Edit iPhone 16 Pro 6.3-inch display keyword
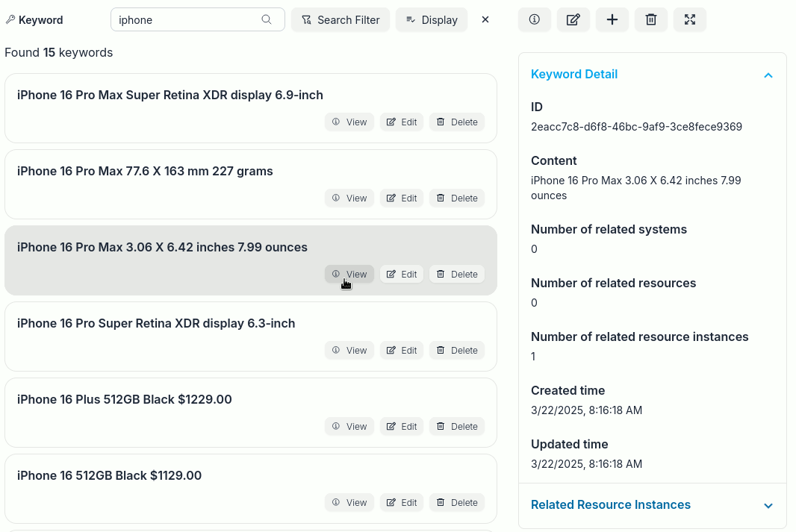 pyautogui.click(x=402, y=351)
